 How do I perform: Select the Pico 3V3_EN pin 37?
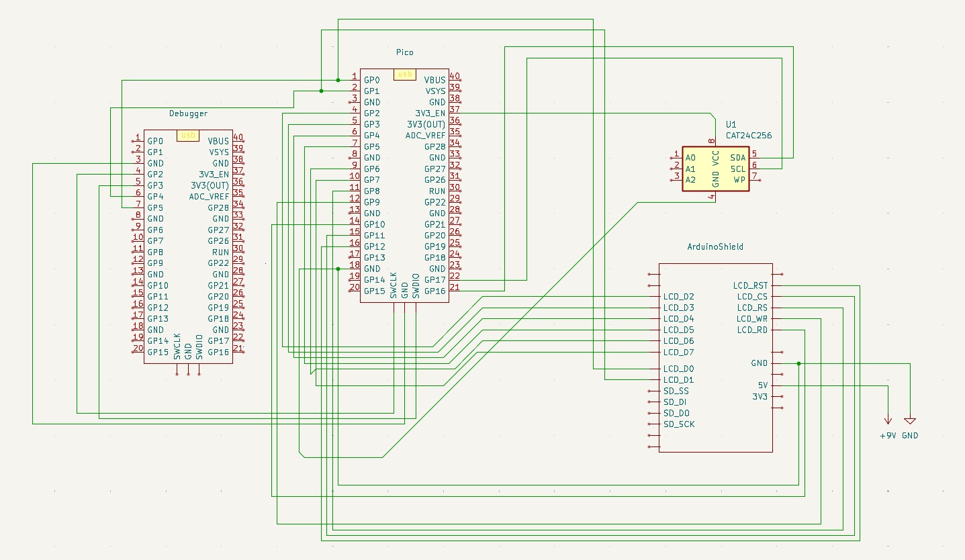click(x=430, y=113)
